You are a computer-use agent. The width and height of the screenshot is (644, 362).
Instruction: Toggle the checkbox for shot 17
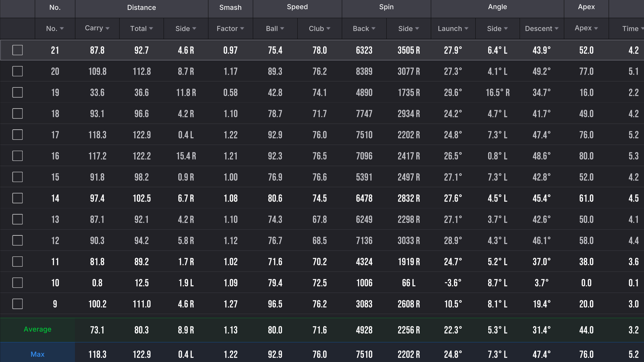click(x=17, y=134)
